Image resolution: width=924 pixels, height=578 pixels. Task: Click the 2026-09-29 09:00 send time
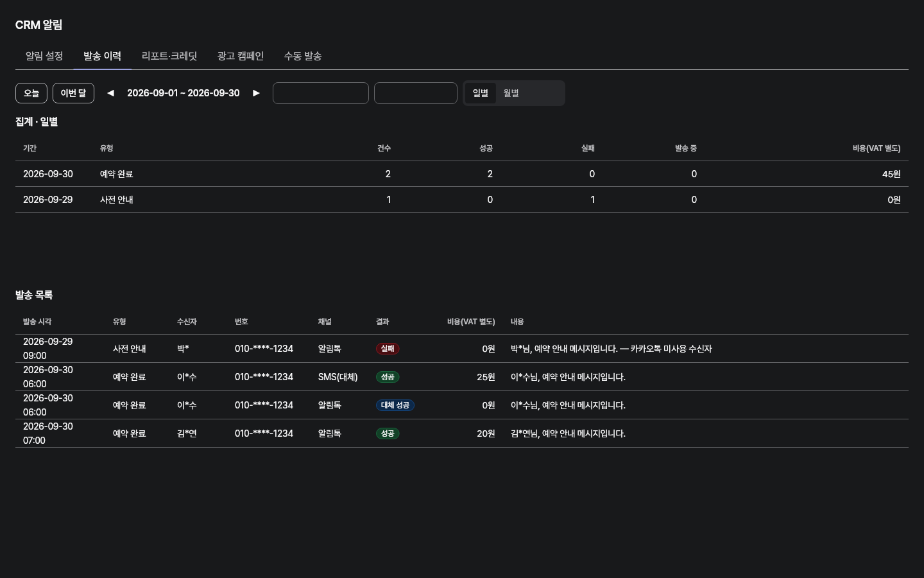click(x=48, y=349)
